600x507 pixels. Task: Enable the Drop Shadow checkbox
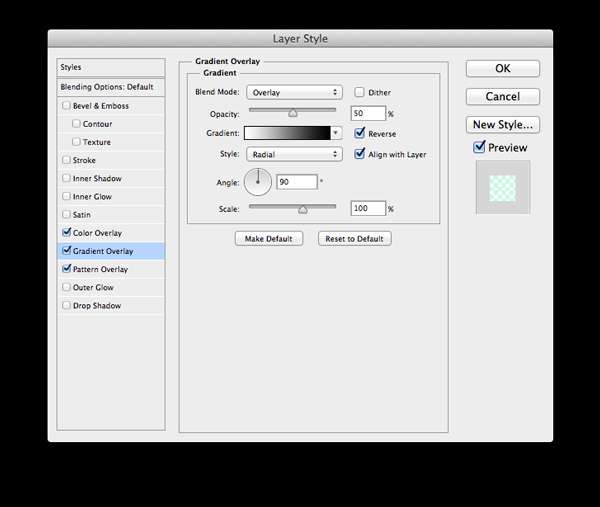coord(66,305)
